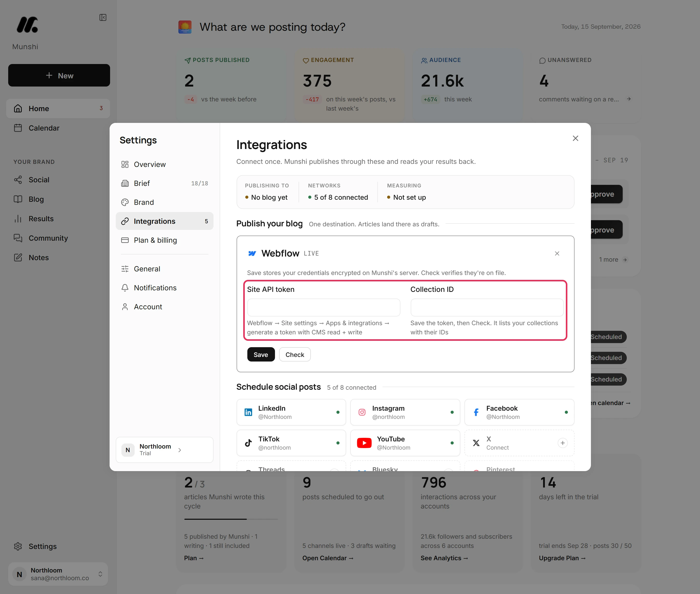Click the sunrise emoji next to heading
The width and height of the screenshot is (700, 594).
coord(185,27)
